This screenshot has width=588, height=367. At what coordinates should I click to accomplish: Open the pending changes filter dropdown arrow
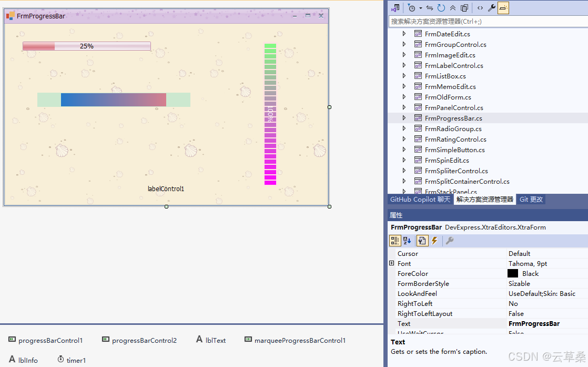click(x=420, y=8)
